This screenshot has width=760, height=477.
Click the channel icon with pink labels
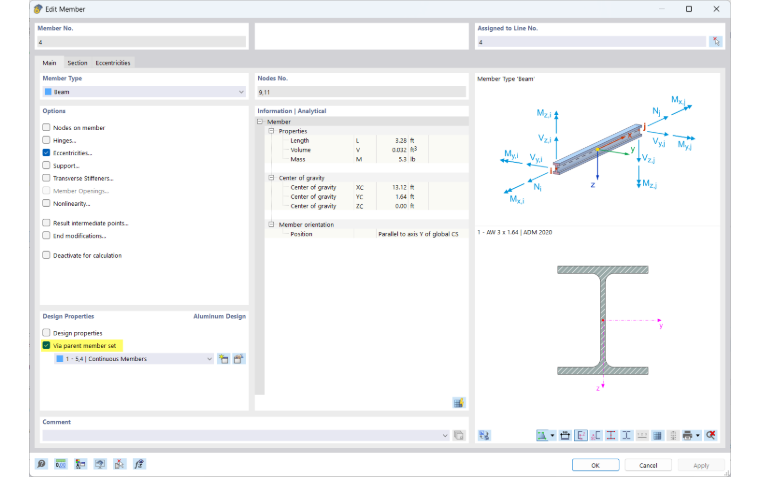(596, 435)
